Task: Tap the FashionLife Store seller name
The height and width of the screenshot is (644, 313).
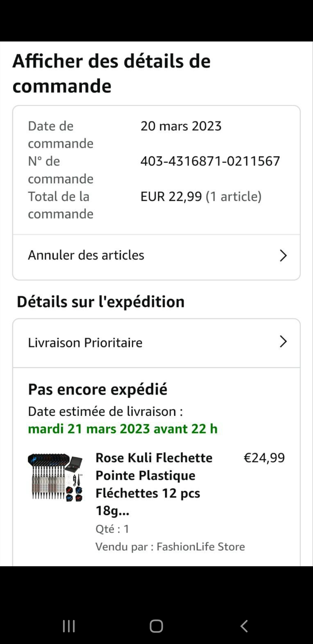Action: pos(201,547)
